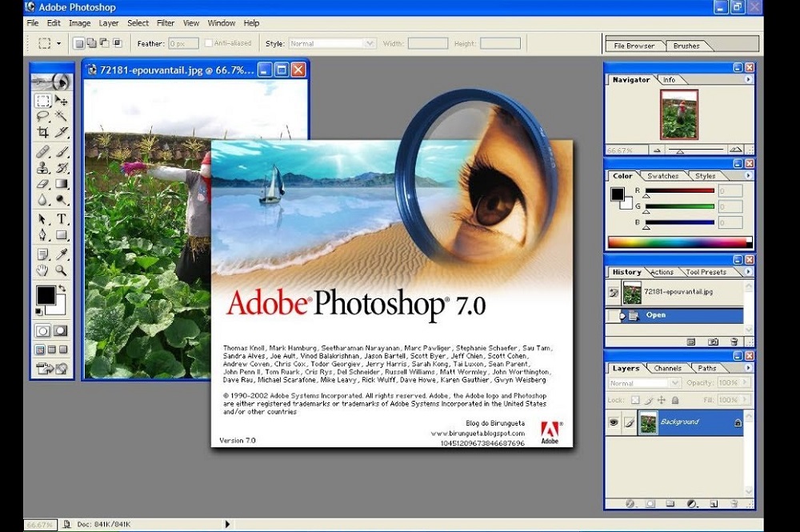
Task: Switch to Standard Screen Mode
Action: point(40,350)
